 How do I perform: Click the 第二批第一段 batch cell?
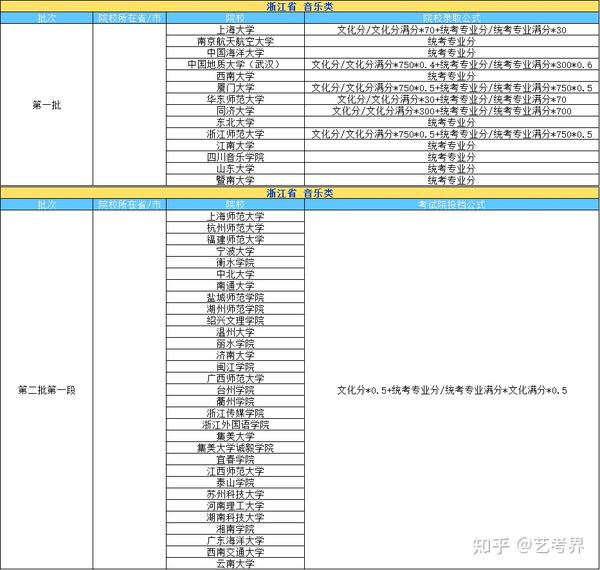[47, 390]
